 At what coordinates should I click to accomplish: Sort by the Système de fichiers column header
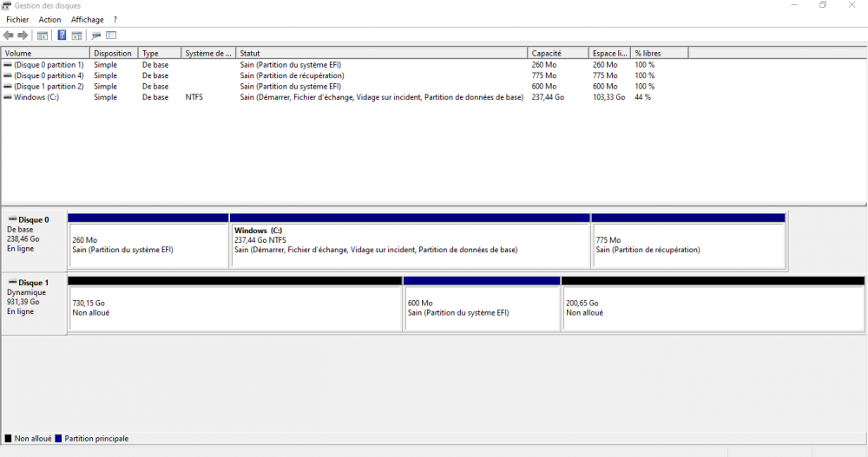(208, 53)
